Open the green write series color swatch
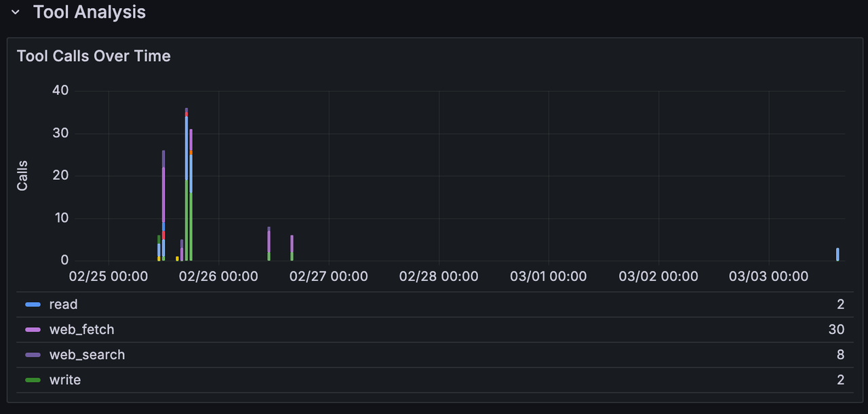This screenshot has height=414, width=868. click(x=33, y=380)
